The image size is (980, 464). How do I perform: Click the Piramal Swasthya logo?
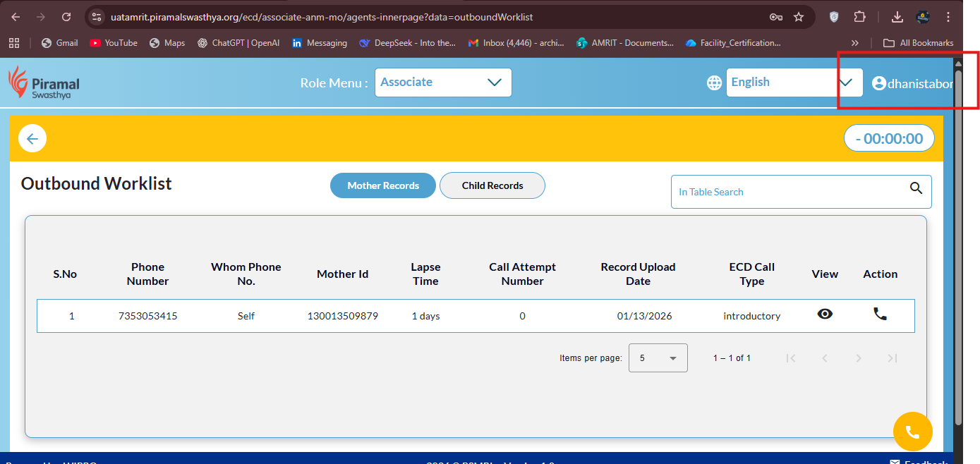coord(44,83)
